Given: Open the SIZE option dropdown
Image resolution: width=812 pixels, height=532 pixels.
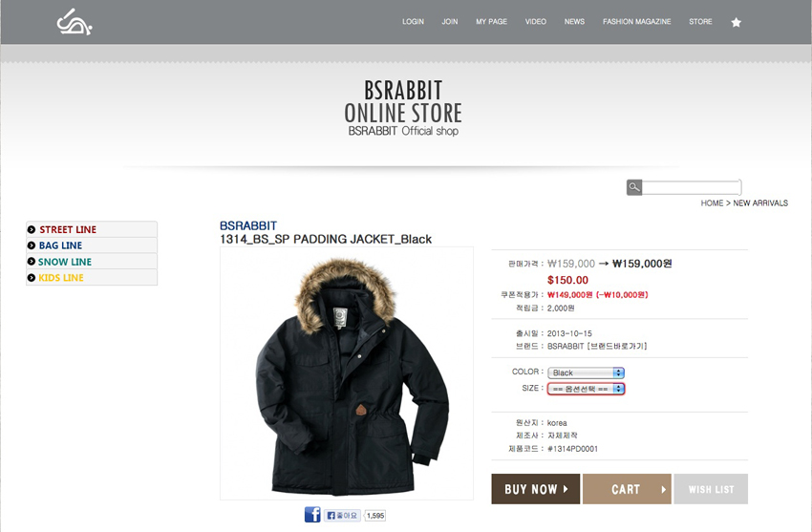Looking at the screenshot, I should coord(586,389).
